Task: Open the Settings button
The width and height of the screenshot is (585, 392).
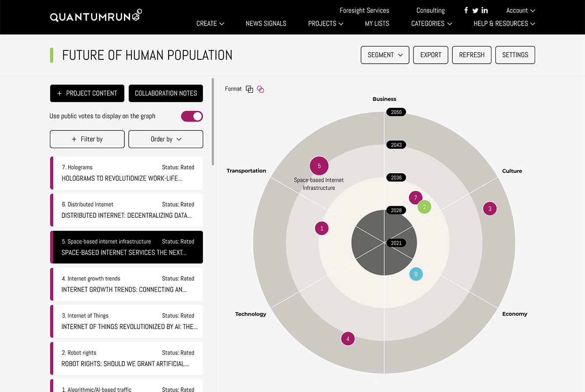Action: [x=515, y=55]
